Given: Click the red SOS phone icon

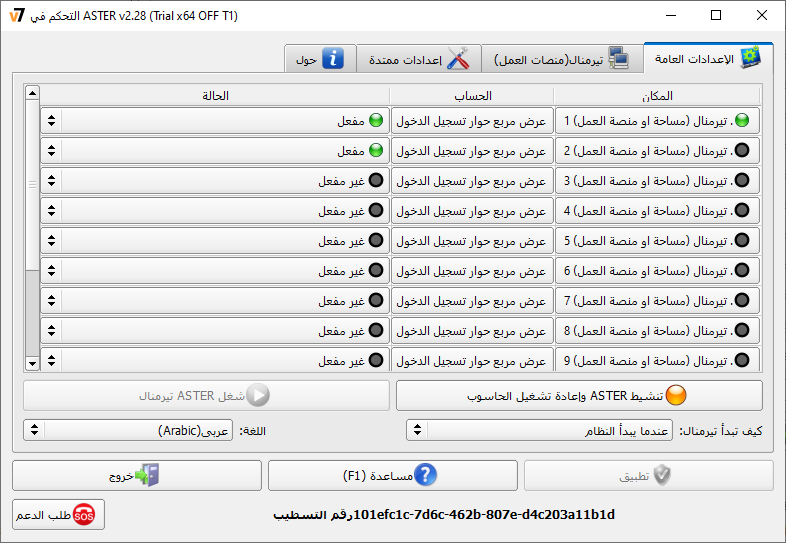Looking at the screenshot, I should point(84,514).
